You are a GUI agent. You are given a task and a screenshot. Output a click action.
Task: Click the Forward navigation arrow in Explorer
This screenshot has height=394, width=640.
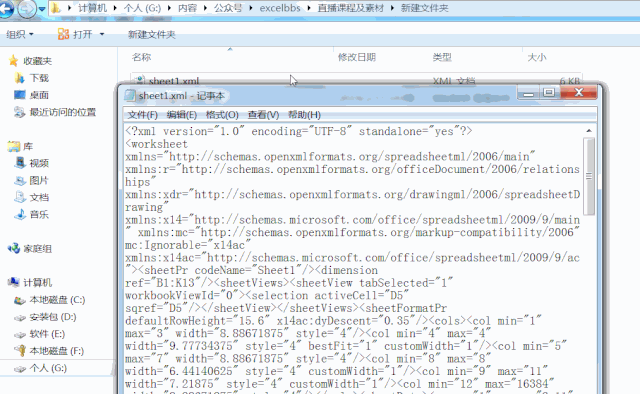[x=26, y=9]
